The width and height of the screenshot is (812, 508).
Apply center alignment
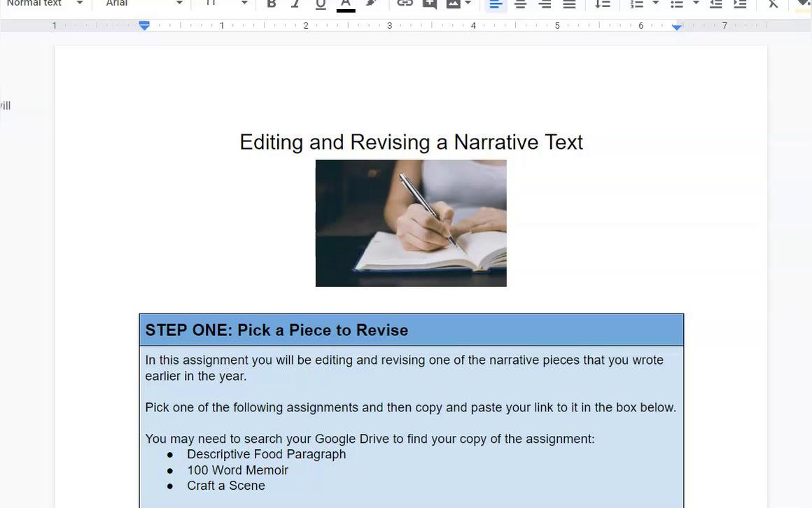click(520, 4)
